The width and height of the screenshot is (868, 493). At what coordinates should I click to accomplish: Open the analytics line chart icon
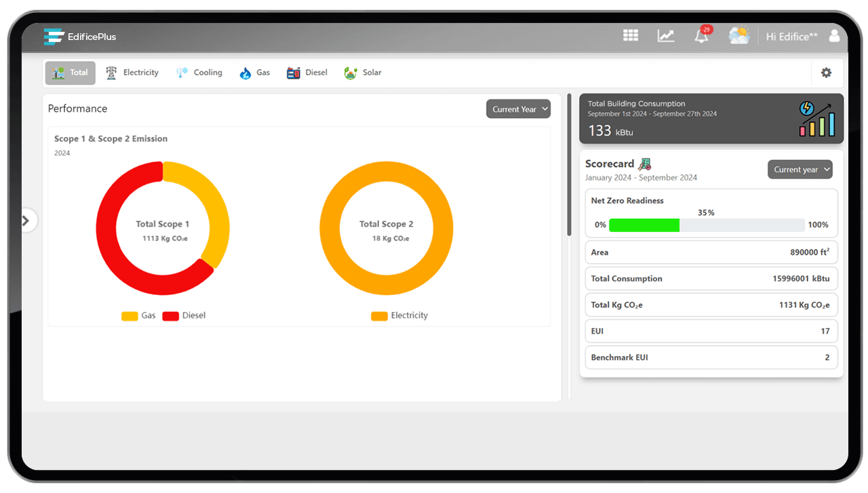coord(666,36)
